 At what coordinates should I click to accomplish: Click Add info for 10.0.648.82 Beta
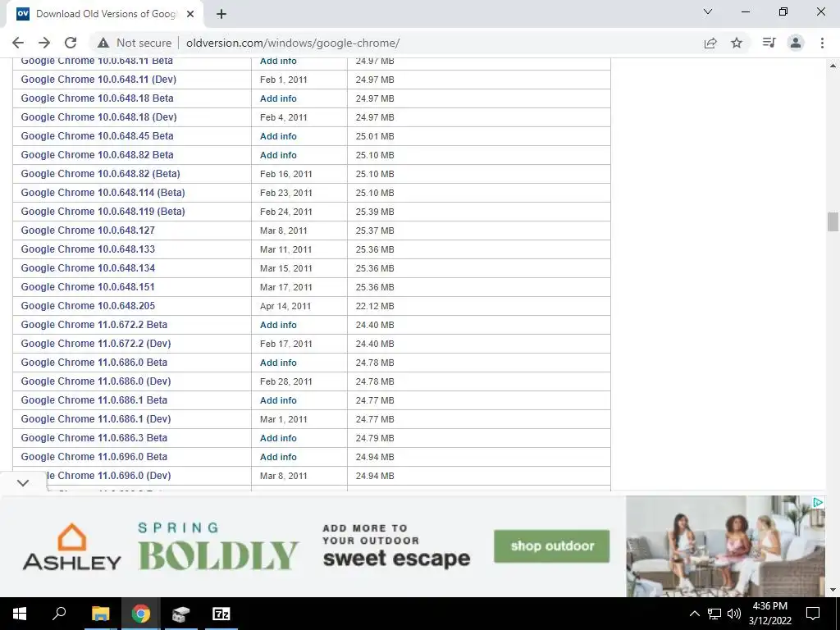pos(278,155)
